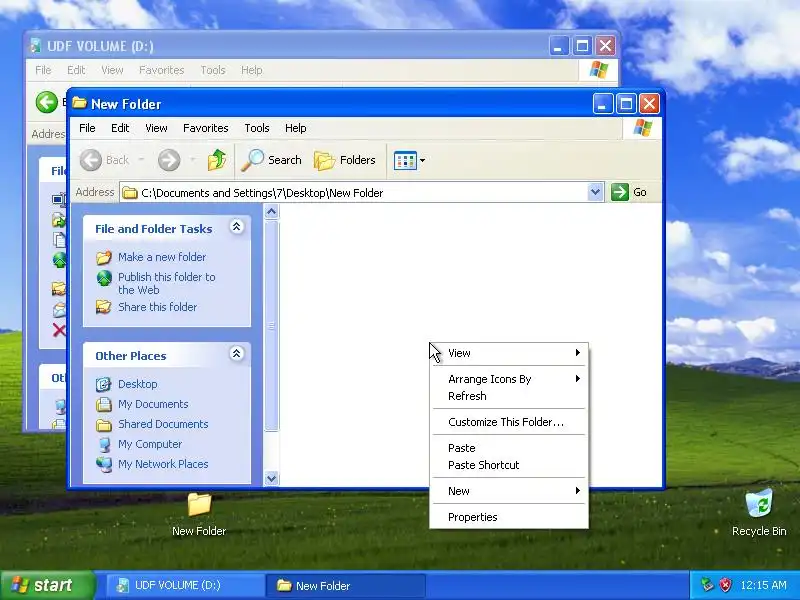Open the Tools menu in New Folder window
Image resolution: width=800 pixels, height=600 pixels.
pyautogui.click(x=257, y=128)
